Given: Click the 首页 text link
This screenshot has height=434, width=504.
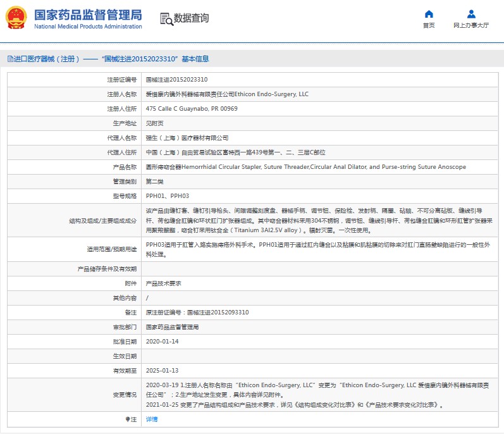Looking at the screenshot, I should [429, 25].
